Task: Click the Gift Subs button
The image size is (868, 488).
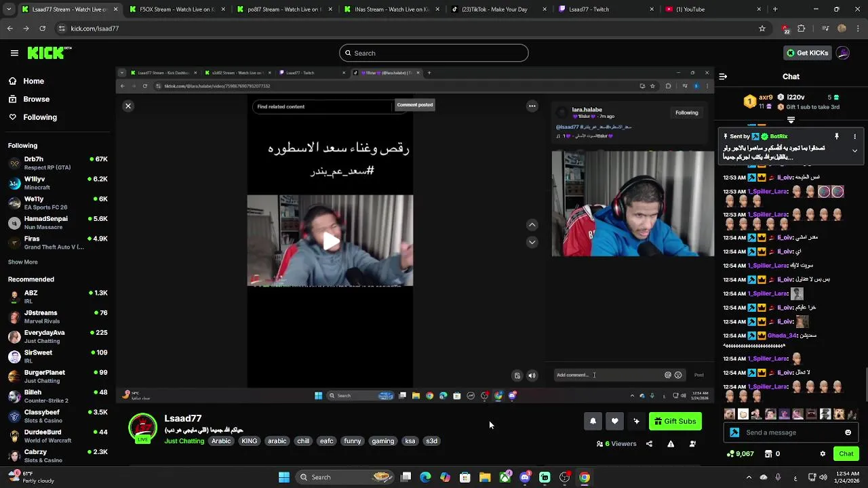Action: point(675,421)
